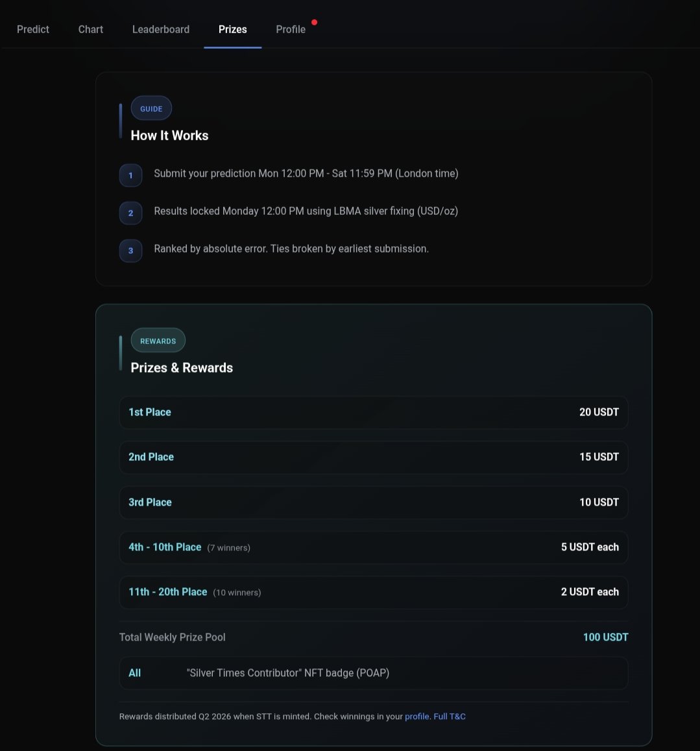This screenshot has width=700, height=751.
Task: Open the Full T&C link
Action: pos(450,716)
